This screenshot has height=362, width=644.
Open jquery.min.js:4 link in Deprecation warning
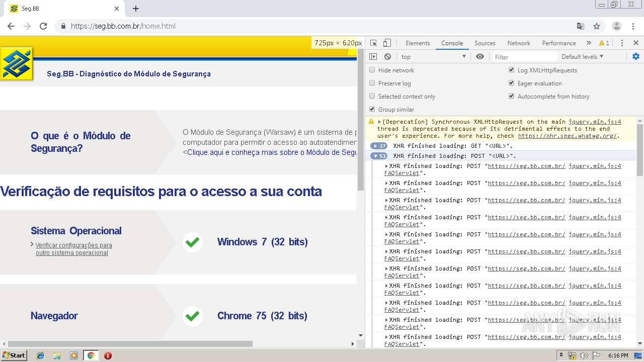point(595,122)
